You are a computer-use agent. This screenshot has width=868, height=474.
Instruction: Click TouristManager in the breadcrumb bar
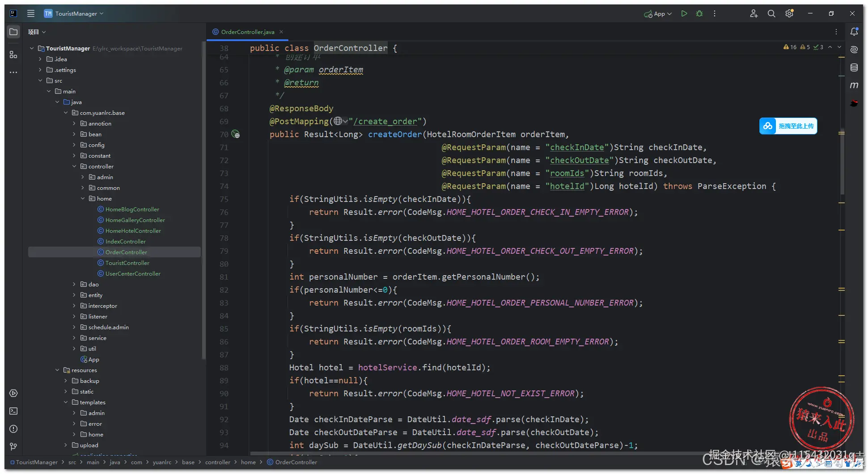click(x=37, y=462)
